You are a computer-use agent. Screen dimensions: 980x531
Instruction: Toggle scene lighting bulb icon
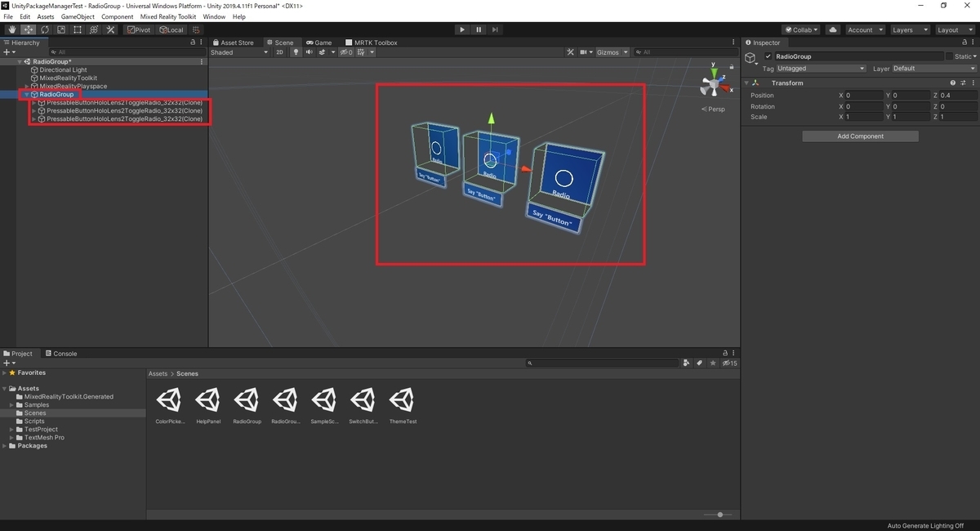(x=296, y=52)
